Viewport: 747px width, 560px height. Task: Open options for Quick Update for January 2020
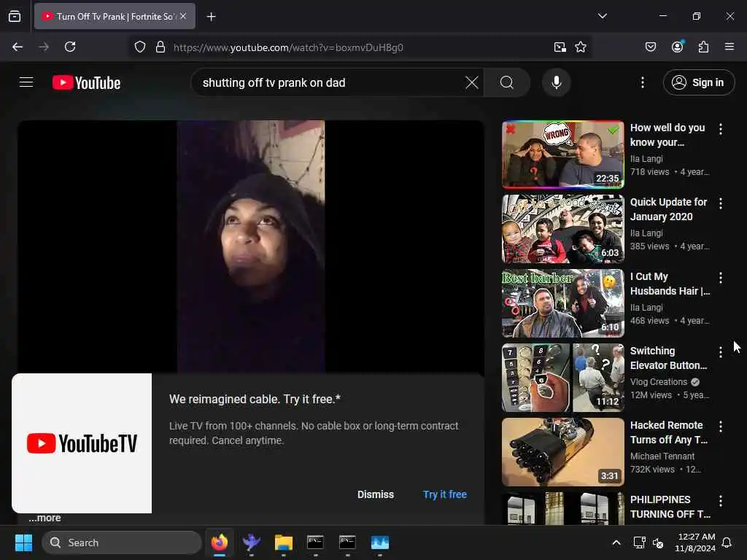tap(720, 203)
